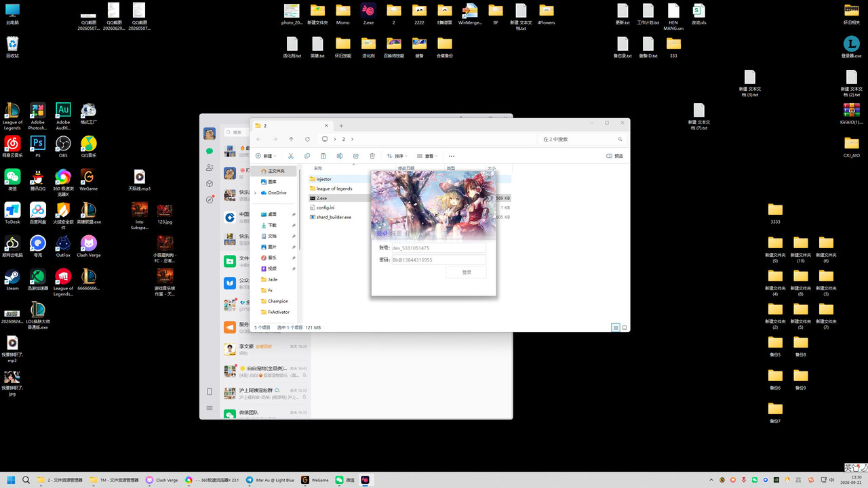
Task: Switch to Clash Verge in the taskbar
Action: [161, 480]
